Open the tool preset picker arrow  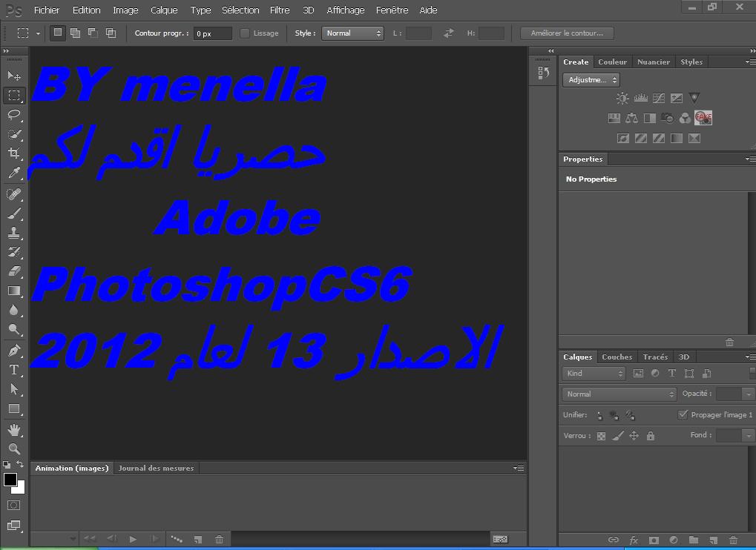[38, 33]
